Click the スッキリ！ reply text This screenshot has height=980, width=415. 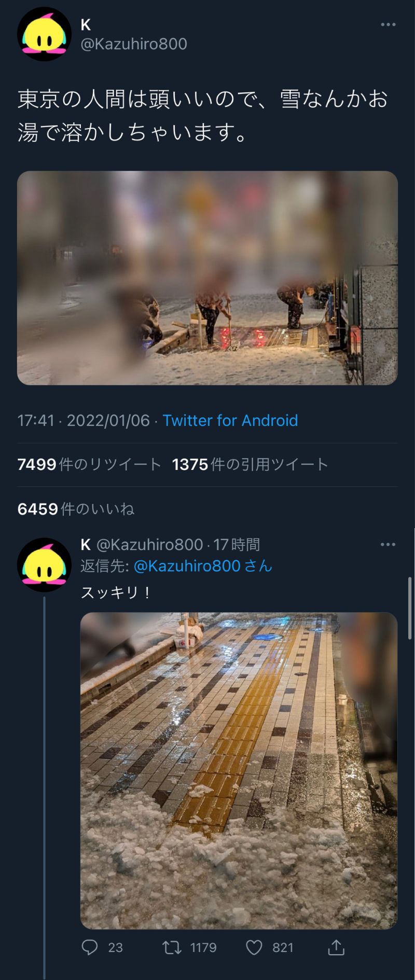pyautogui.click(x=116, y=592)
